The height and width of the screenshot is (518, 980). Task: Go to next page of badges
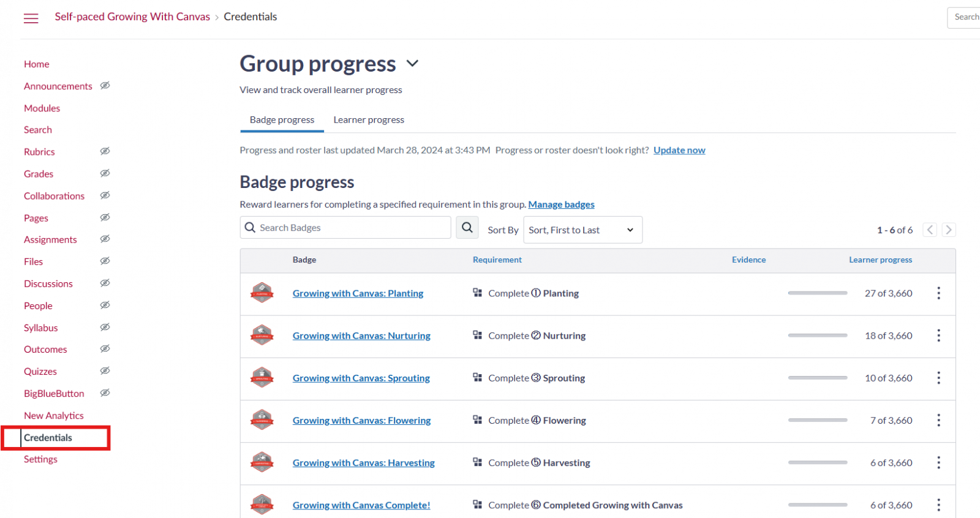click(x=948, y=230)
